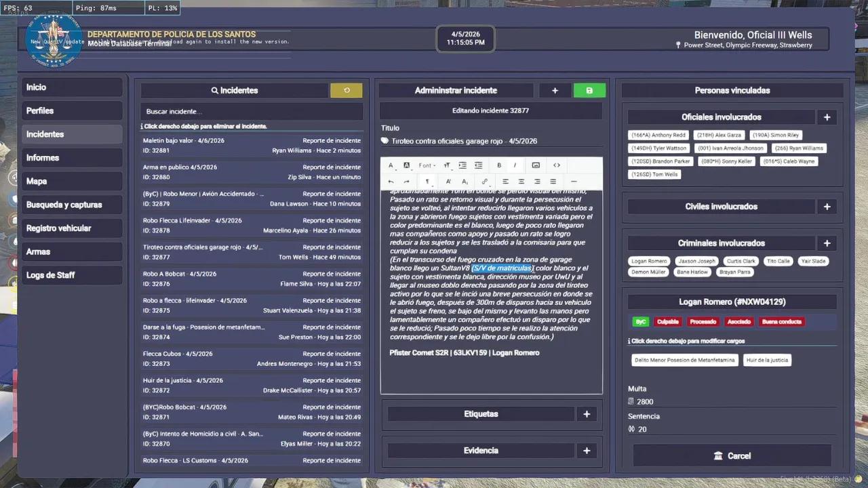
Task: Open the paragraph format dropdown
Action: (x=427, y=182)
